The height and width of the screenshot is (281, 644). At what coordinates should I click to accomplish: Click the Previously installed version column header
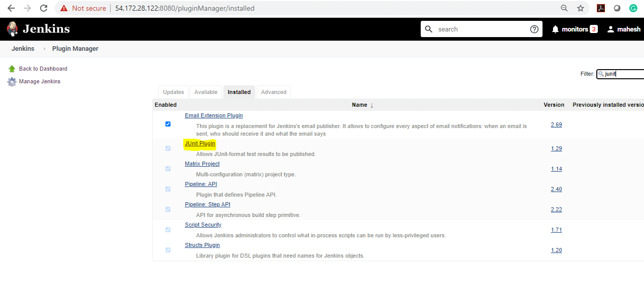pyautogui.click(x=608, y=105)
